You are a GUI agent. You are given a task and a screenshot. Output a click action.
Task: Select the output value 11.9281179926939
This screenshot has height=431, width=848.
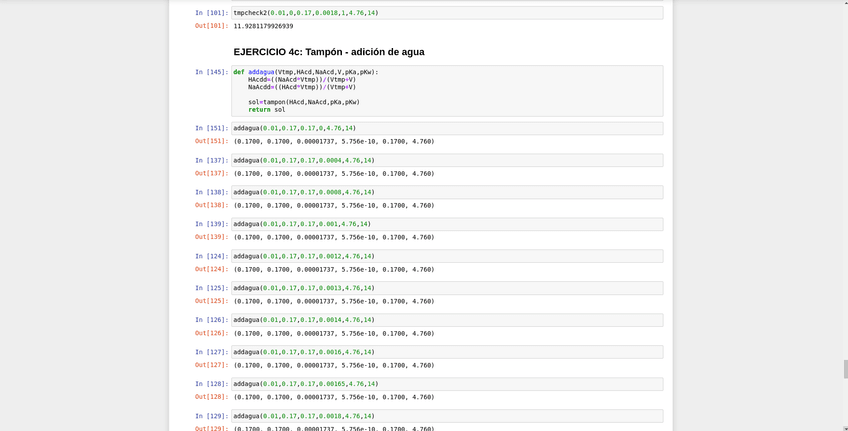pos(263,26)
